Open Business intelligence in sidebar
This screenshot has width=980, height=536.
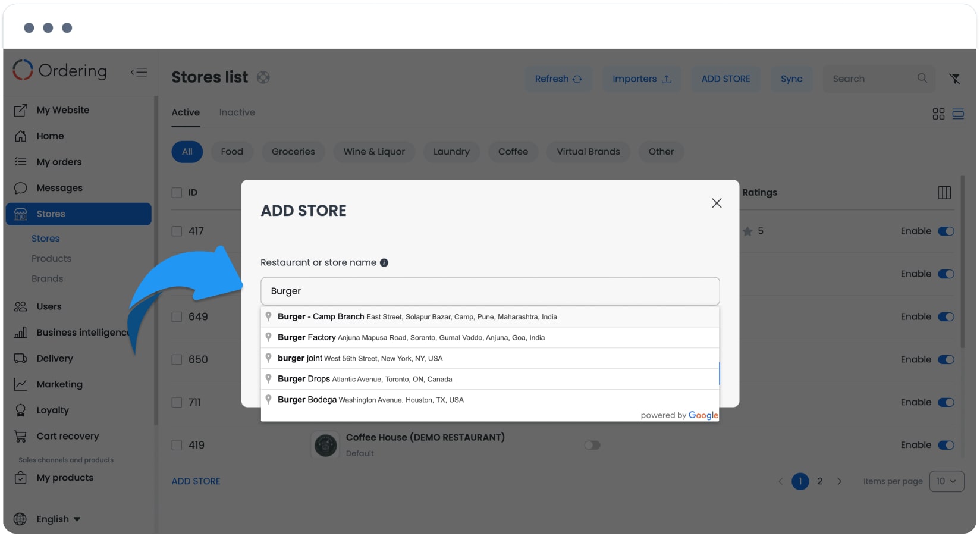tap(71, 333)
